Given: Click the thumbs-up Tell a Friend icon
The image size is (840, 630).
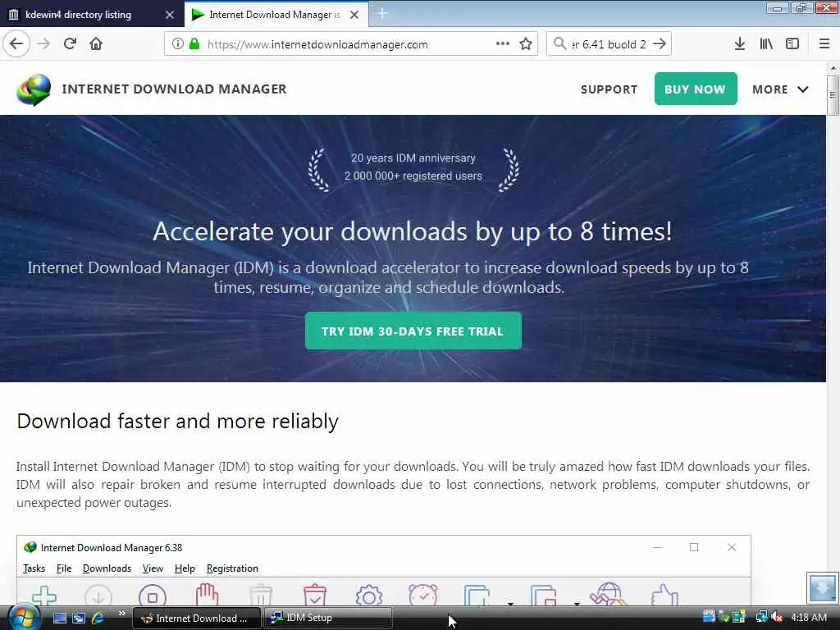Looking at the screenshot, I should [664, 596].
